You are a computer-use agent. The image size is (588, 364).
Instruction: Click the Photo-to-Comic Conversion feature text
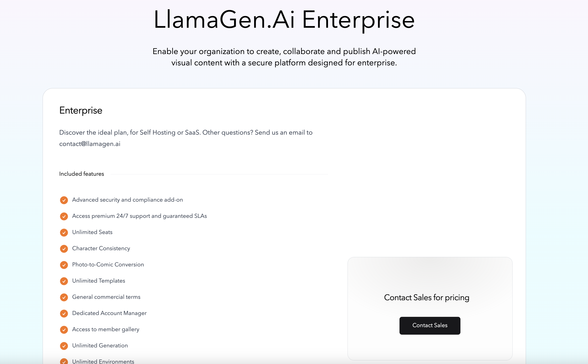tap(108, 265)
